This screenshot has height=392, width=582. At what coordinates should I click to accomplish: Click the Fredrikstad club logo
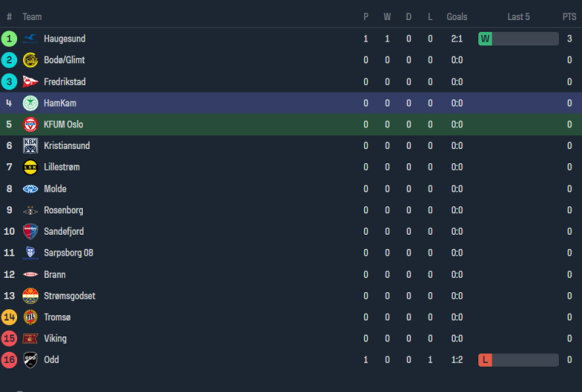click(x=31, y=82)
